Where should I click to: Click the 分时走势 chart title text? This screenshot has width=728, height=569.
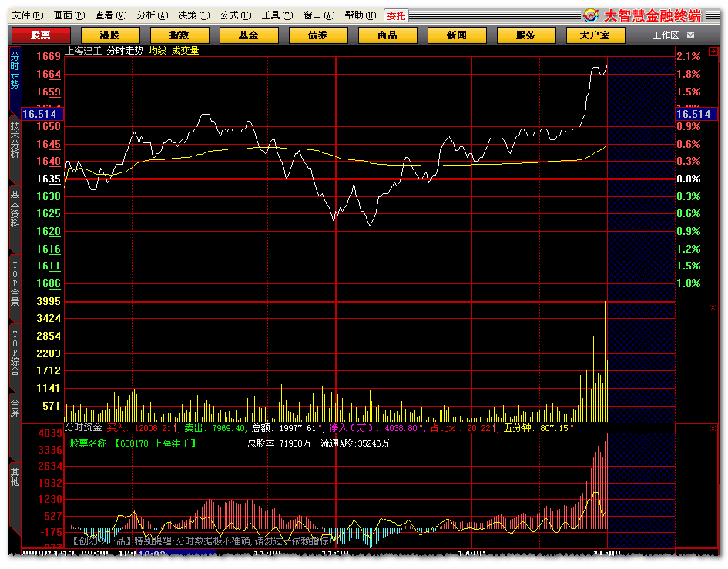[125, 51]
